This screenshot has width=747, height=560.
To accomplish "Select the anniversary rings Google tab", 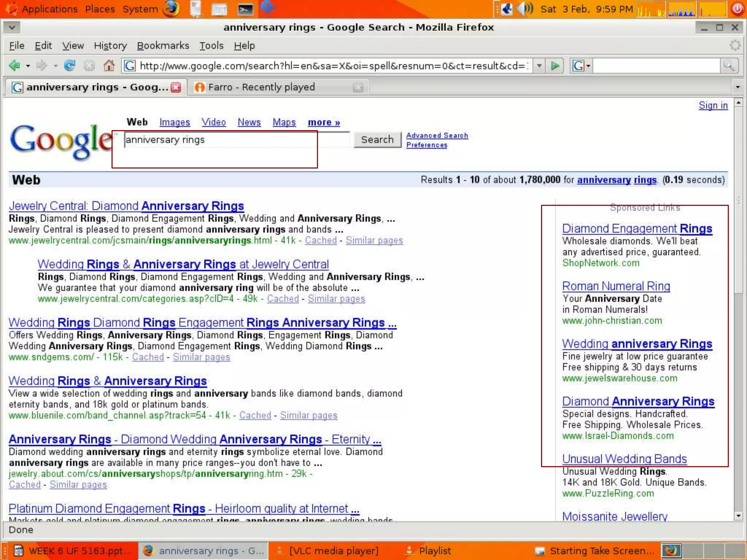I will click(x=96, y=87).
